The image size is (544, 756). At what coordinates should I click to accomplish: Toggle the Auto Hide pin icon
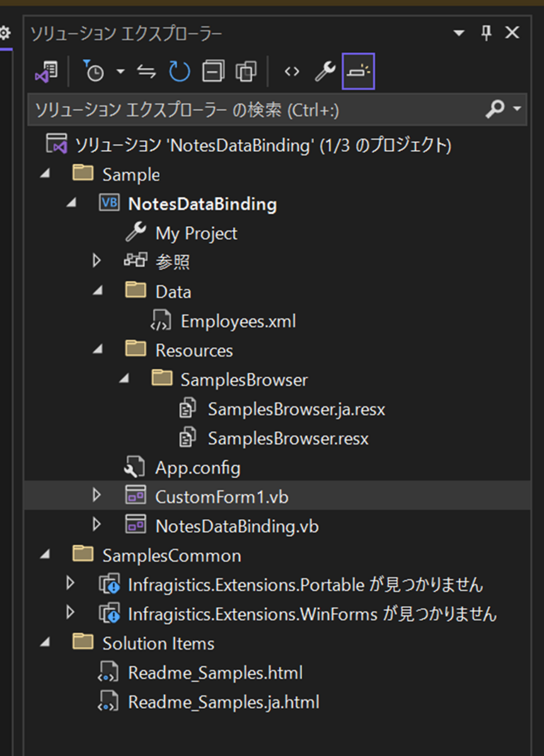point(486,33)
